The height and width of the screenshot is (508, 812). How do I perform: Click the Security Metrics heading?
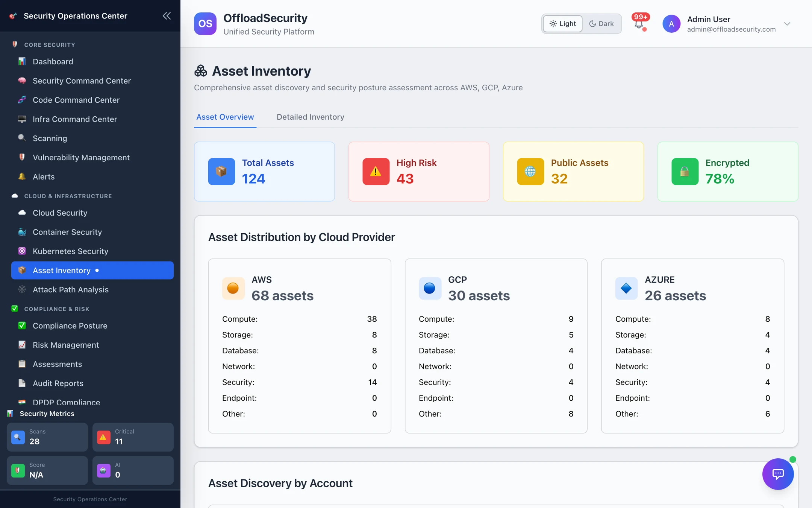[x=47, y=414]
